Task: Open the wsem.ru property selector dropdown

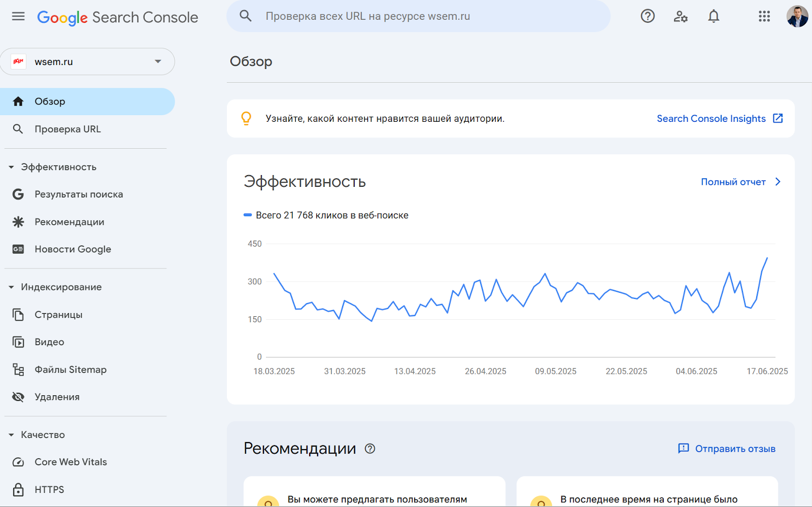Action: pyautogui.click(x=87, y=61)
